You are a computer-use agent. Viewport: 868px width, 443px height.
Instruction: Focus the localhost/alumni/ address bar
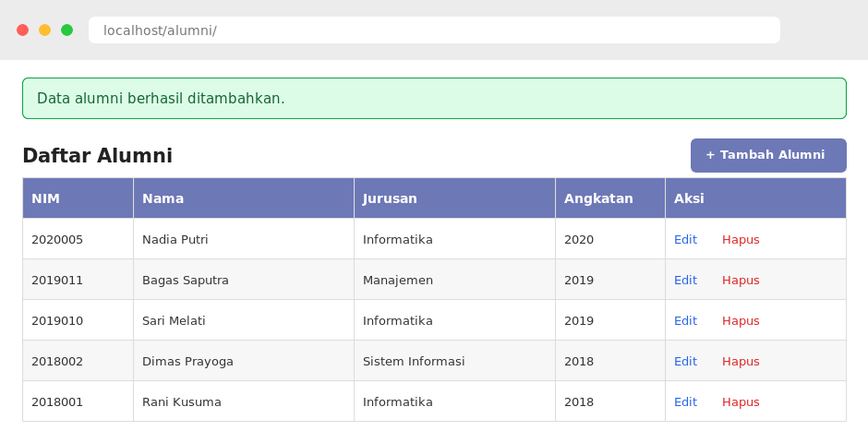coord(434,30)
